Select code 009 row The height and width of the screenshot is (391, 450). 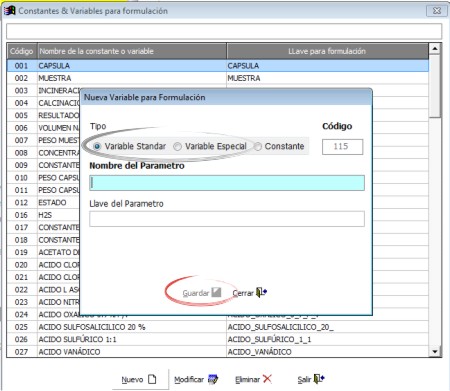coord(21,165)
